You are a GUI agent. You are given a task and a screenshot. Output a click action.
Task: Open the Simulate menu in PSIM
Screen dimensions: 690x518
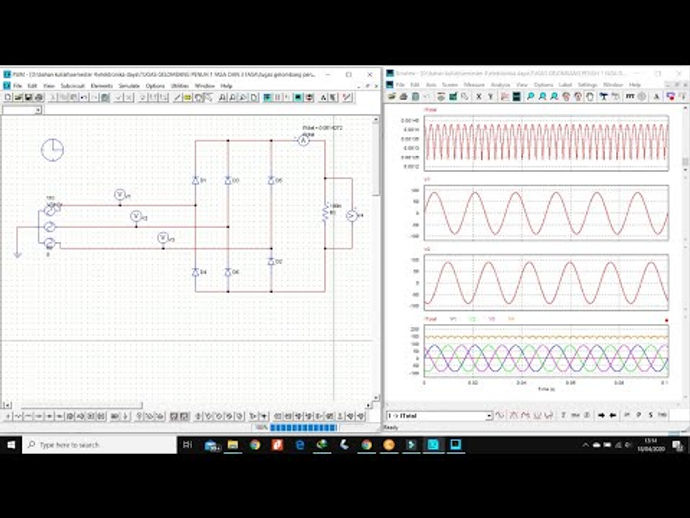(129, 86)
